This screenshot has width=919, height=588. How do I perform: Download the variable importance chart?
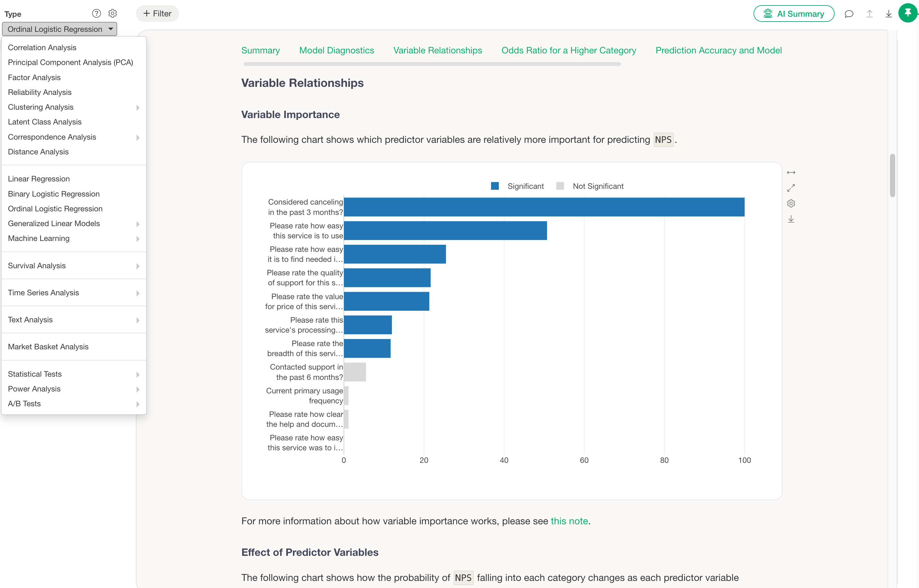pos(791,219)
